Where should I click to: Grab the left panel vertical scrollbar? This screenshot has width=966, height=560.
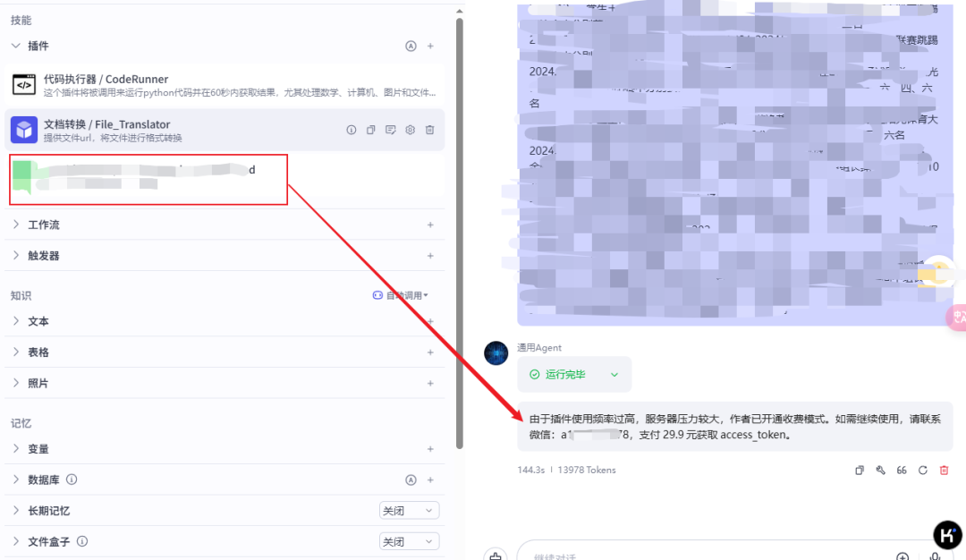[460, 233]
